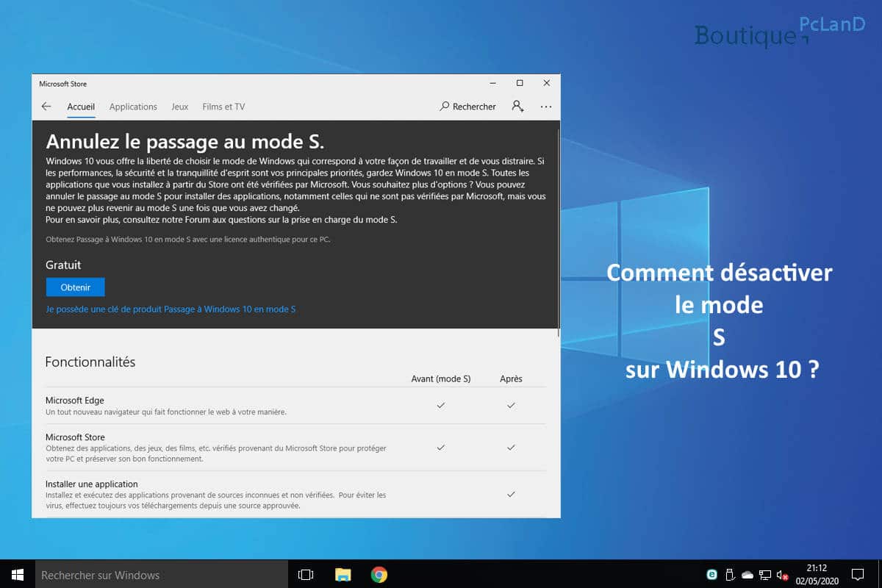
Task: Select the Films et TV tab
Action: tap(223, 107)
